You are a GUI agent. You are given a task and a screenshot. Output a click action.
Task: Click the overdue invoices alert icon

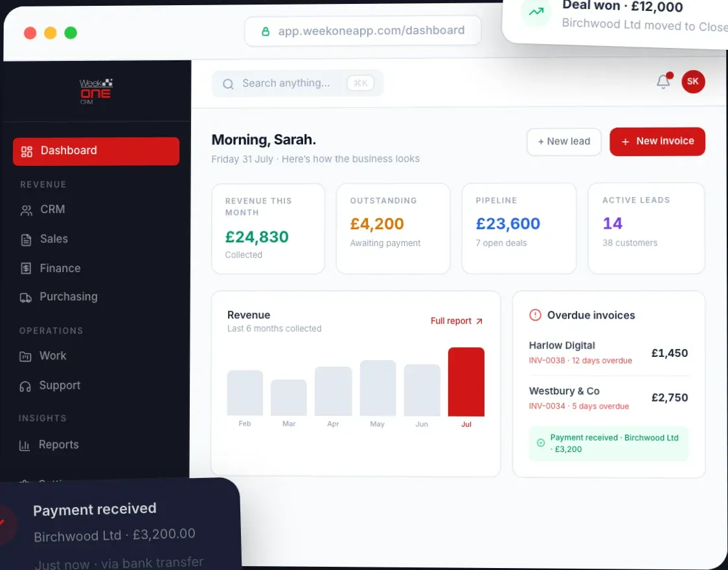coord(536,315)
